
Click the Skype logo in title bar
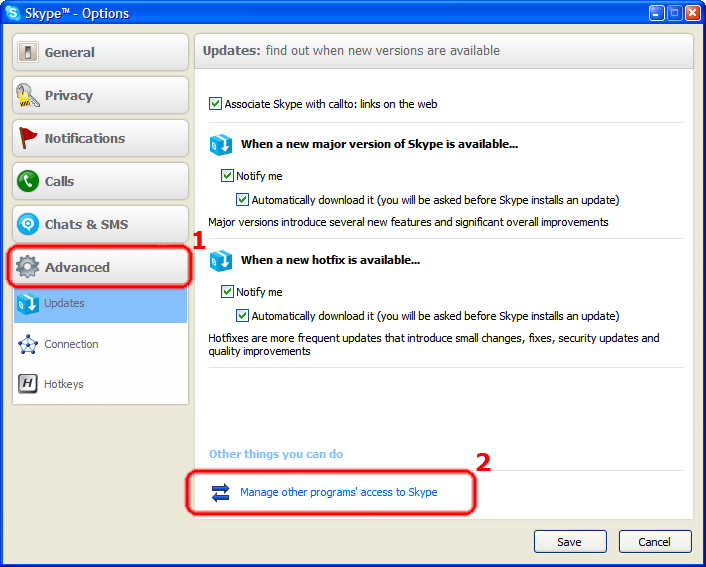pos(13,13)
